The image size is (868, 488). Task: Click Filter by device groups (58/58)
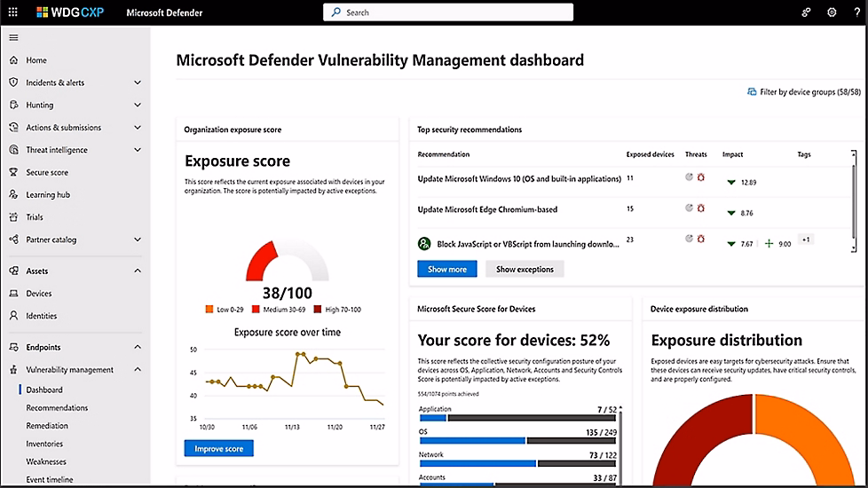(x=804, y=92)
